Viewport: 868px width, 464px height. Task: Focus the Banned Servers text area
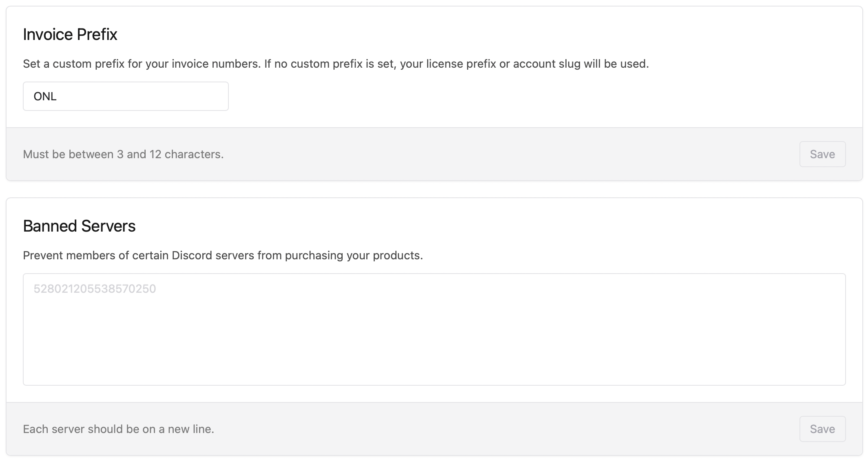[434, 329]
